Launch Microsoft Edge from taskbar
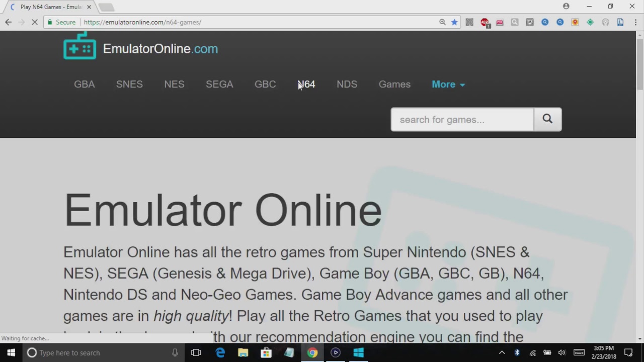The height and width of the screenshot is (362, 644). coord(220,352)
